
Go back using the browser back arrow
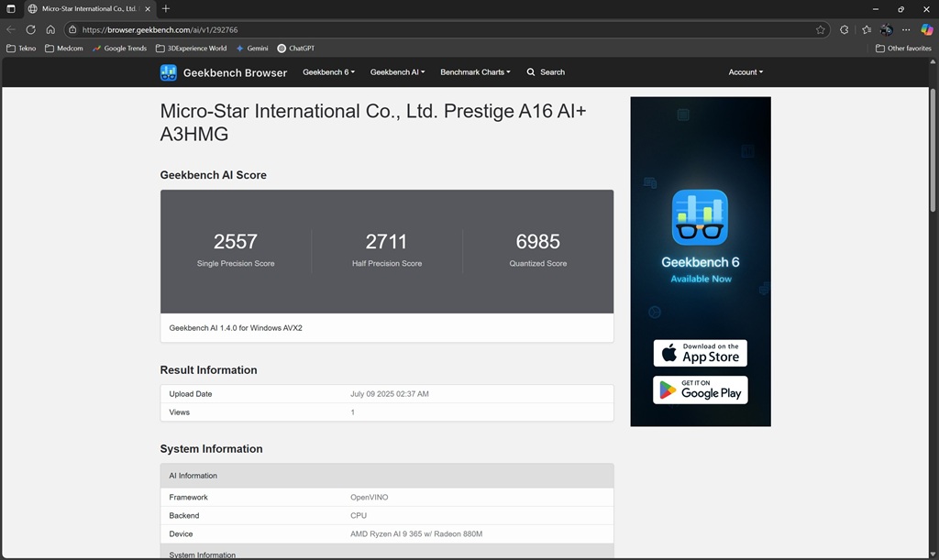click(x=11, y=29)
